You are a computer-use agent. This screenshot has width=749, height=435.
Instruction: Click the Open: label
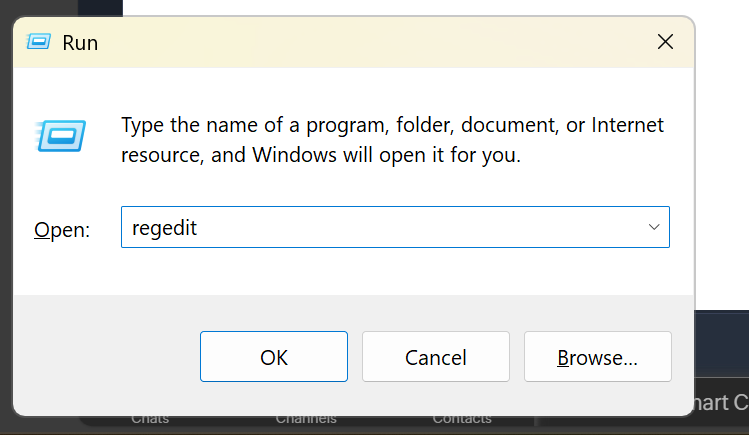(62, 230)
